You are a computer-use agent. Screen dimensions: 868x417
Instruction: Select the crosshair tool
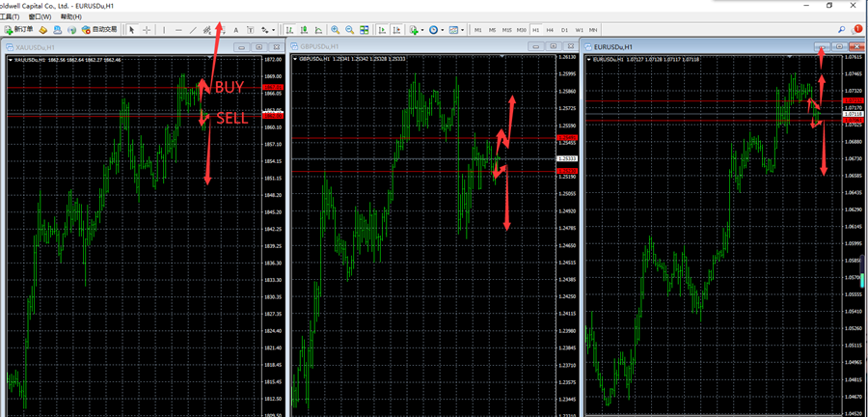pyautogui.click(x=147, y=30)
